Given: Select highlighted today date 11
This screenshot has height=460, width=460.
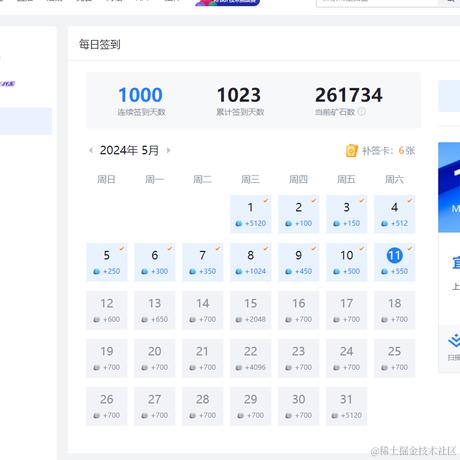Looking at the screenshot, I should 395,256.
